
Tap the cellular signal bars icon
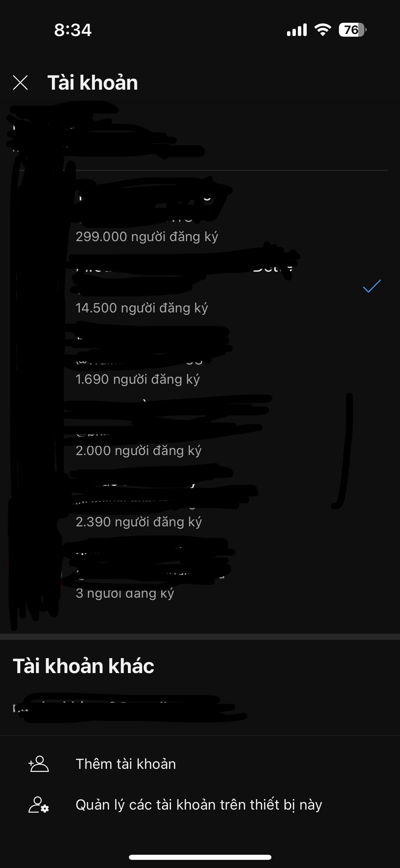coord(297,30)
